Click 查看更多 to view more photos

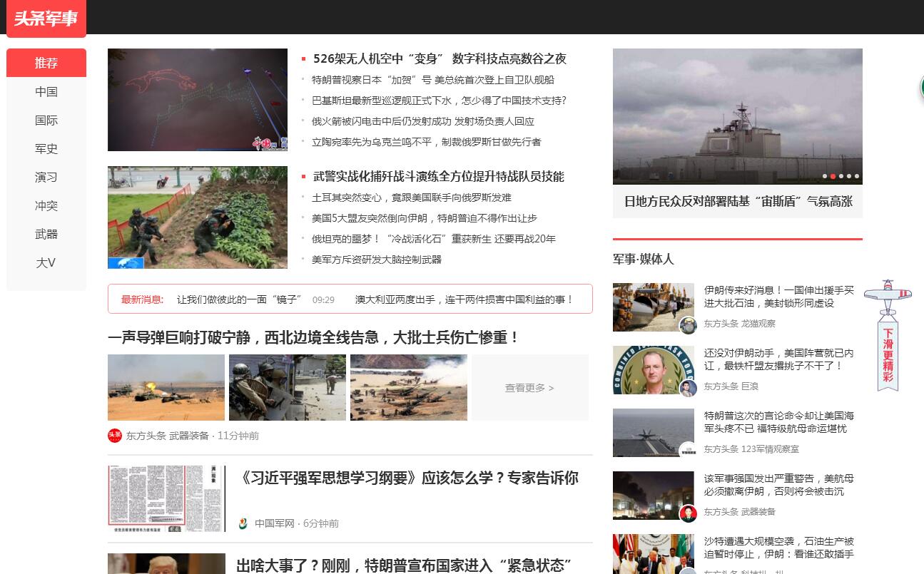[x=529, y=388]
